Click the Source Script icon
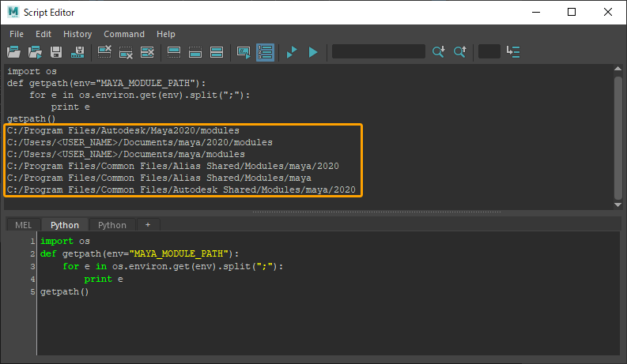The height and width of the screenshot is (364, 627). (x=35, y=52)
